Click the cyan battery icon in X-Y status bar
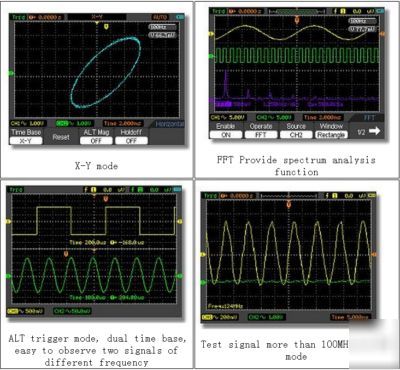The height and width of the screenshot is (370, 400). pyautogui.click(x=180, y=17)
